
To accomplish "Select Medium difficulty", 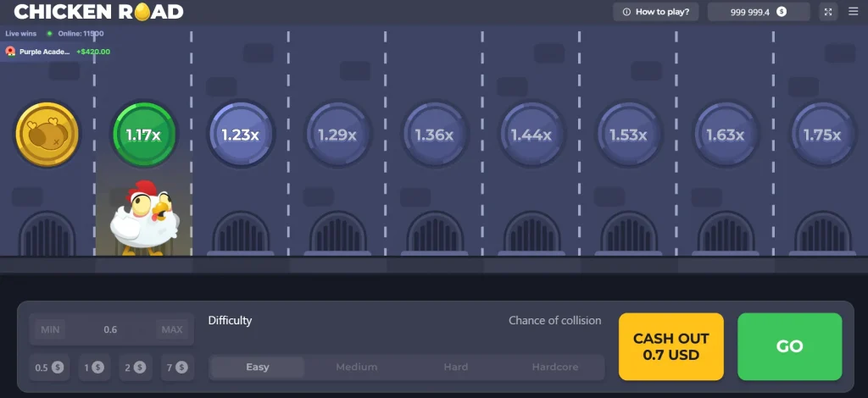I will (356, 367).
